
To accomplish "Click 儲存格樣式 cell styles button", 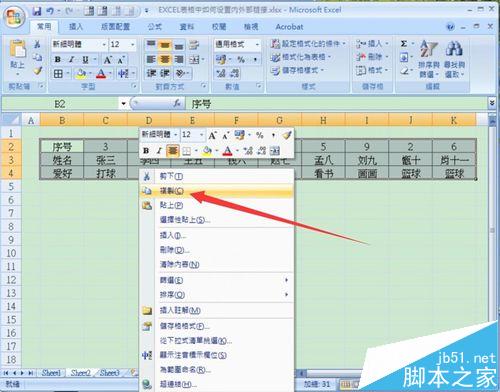I will click(x=298, y=71).
